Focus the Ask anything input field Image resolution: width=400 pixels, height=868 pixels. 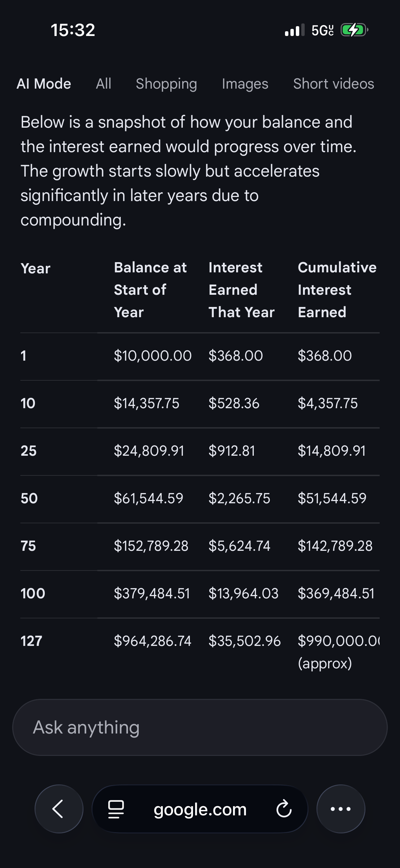(200, 727)
